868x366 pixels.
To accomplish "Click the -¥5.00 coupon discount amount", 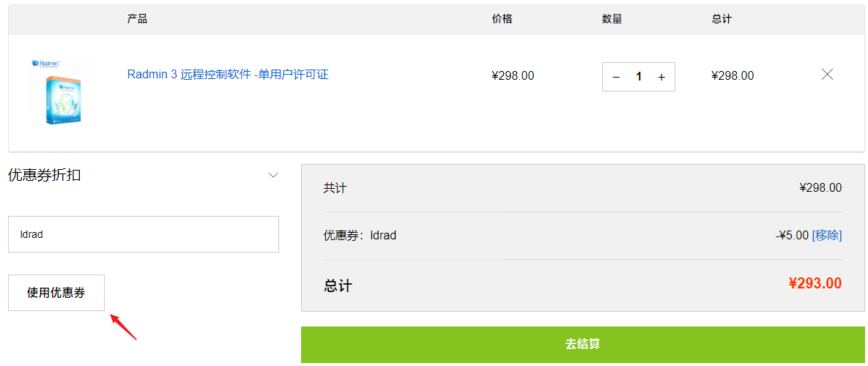I will tap(792, 235).
